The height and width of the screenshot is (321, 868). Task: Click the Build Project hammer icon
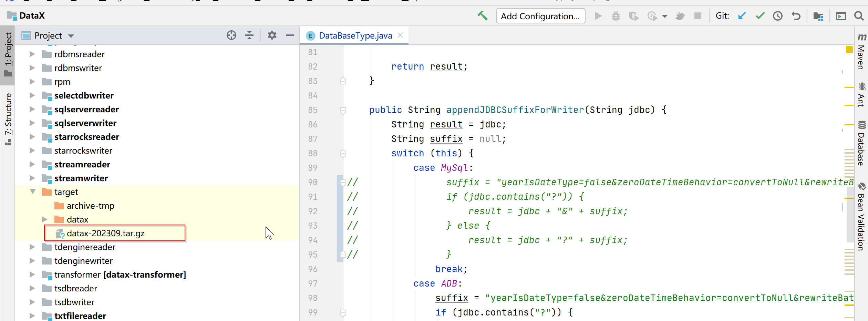click(483, 16)
